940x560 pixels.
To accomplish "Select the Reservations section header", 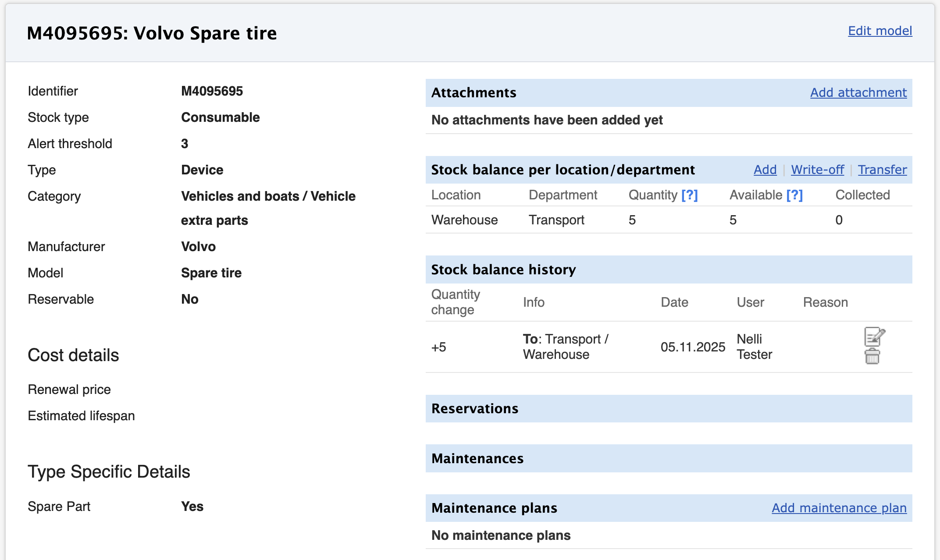I will [x=475, y=408].
